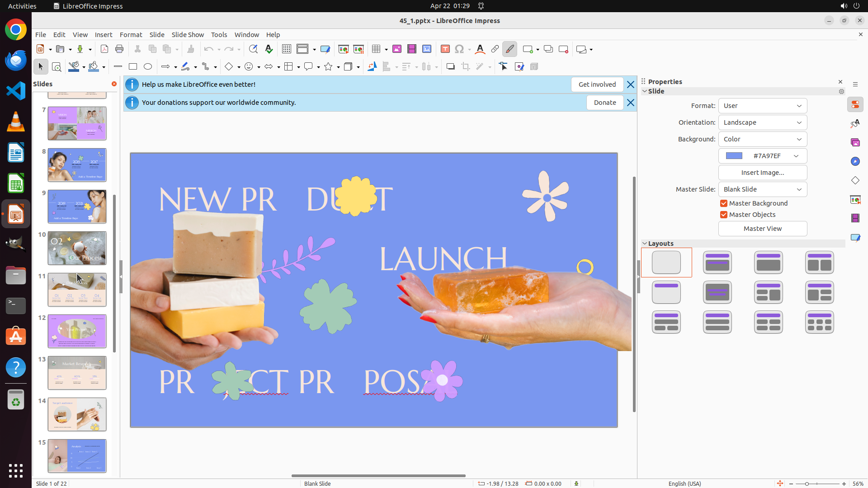Open the Navigator sidebar panel icon
Screen dimensions: 868x488
[x=855, y=162]
